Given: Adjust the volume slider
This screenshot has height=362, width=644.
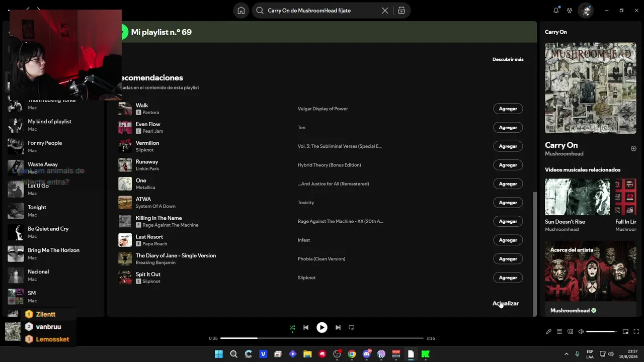Looking at the screenshot, I should [x=602, y=331].
